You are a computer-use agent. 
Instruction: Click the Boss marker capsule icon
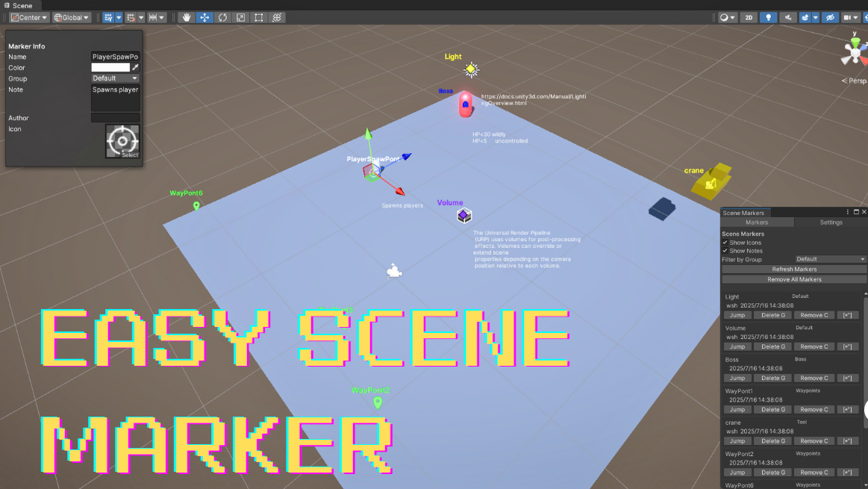click(x=466, y=104)
